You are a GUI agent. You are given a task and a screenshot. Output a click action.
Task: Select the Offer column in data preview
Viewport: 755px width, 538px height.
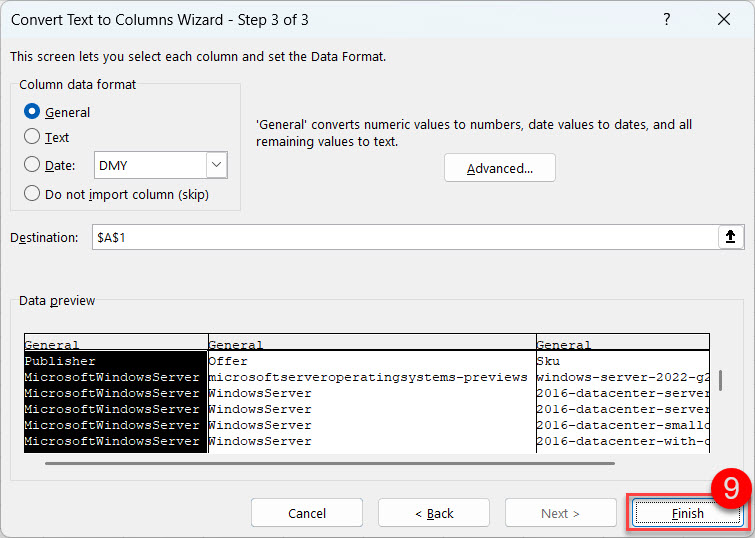coord(371,361)
